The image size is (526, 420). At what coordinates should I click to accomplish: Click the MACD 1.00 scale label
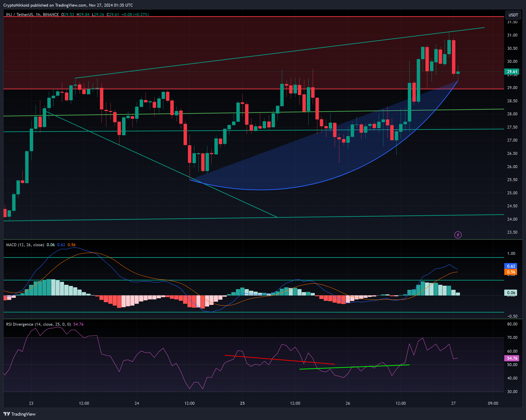[x=511, y=253]
